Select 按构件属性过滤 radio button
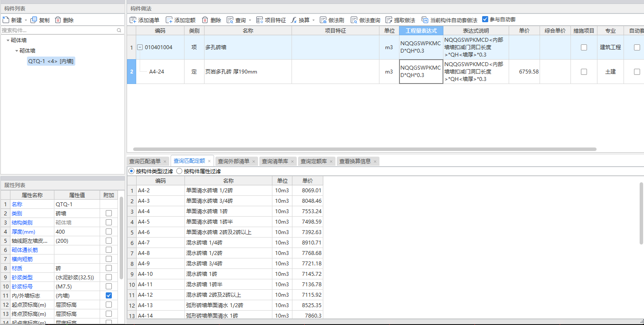The image size is (644, 325). 179,171
